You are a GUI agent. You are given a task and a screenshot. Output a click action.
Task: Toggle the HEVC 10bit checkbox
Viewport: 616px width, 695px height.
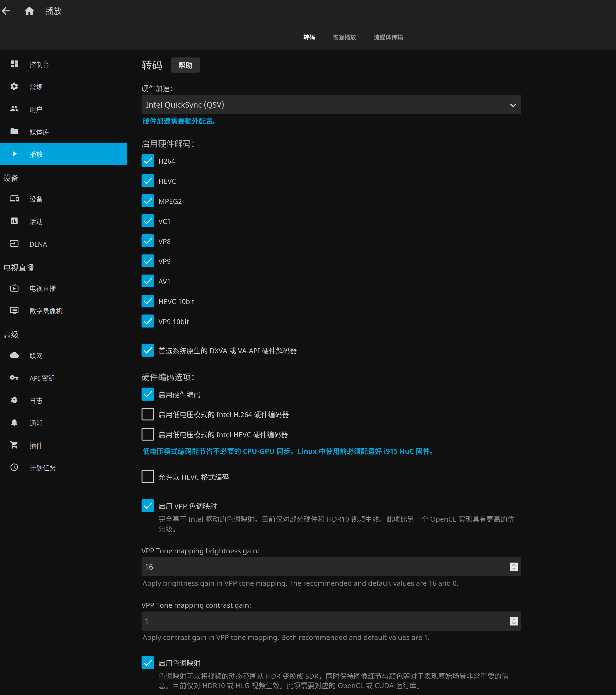pos(148,301)
